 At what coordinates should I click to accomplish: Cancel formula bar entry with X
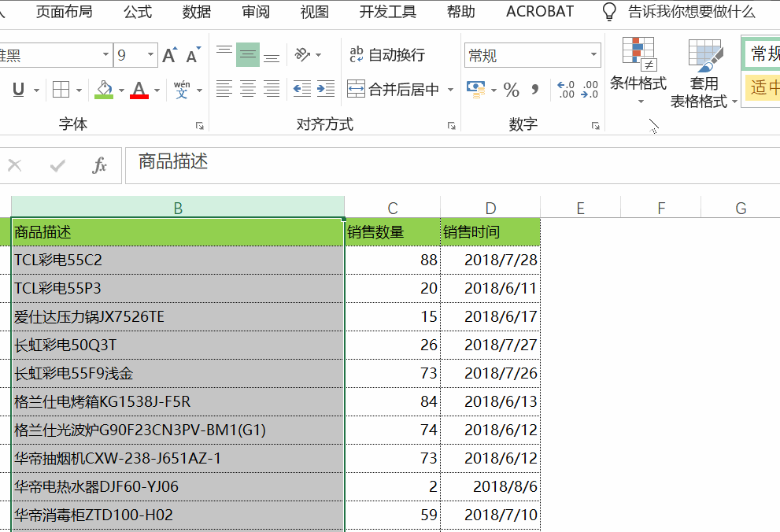(15, 165)
